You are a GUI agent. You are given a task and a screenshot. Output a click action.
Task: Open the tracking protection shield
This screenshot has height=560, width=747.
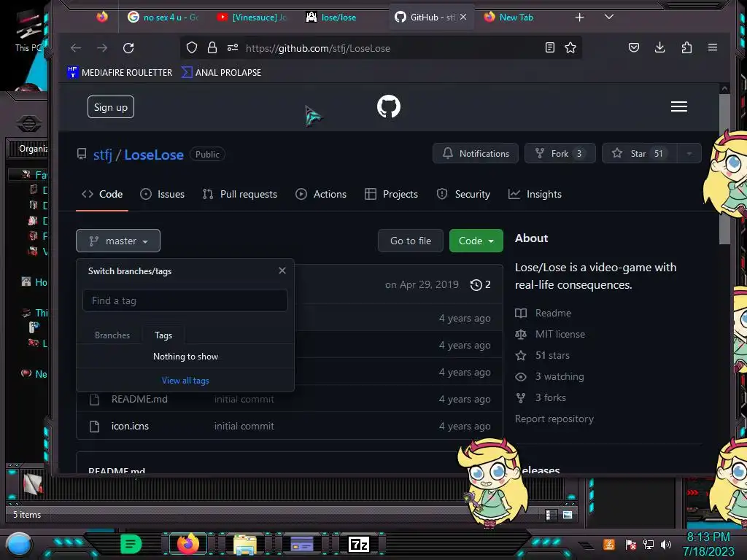coord(192,47)
